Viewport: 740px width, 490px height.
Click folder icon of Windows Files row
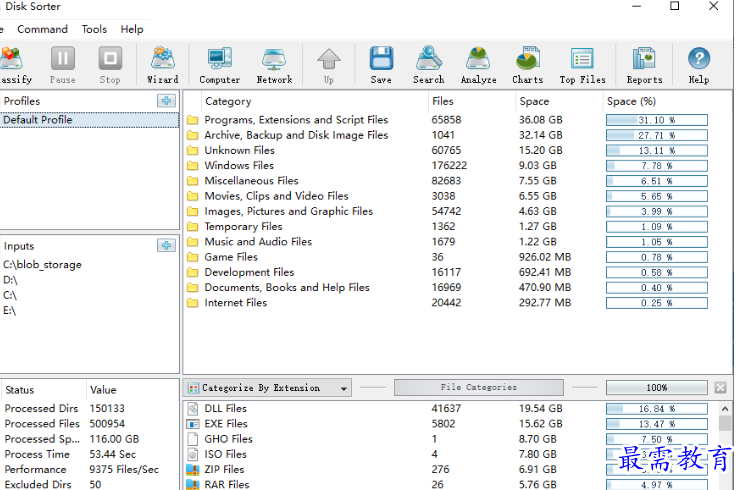[192, 166]
